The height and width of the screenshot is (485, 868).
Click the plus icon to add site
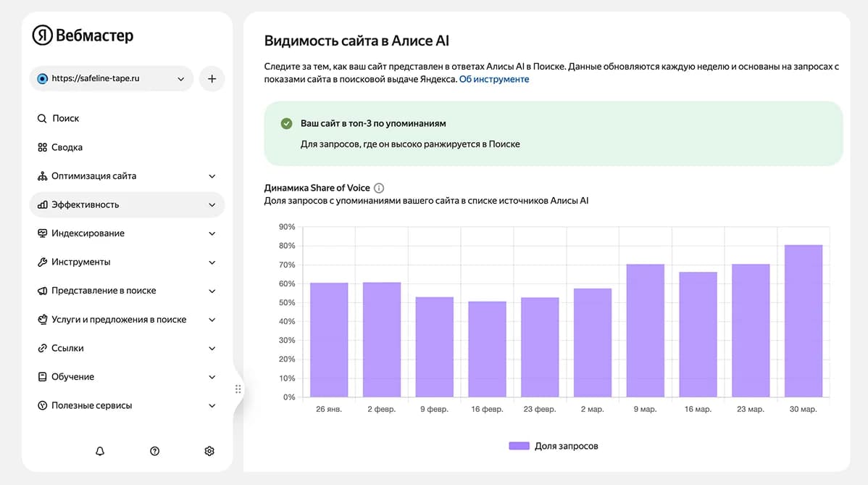[x=212, y=78]
